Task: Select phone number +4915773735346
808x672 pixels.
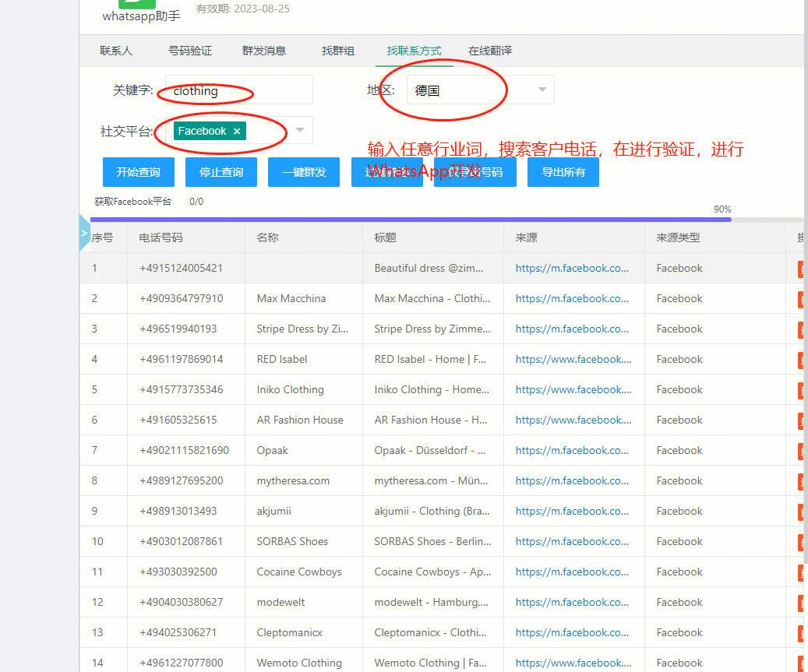Action: [181, 390]
